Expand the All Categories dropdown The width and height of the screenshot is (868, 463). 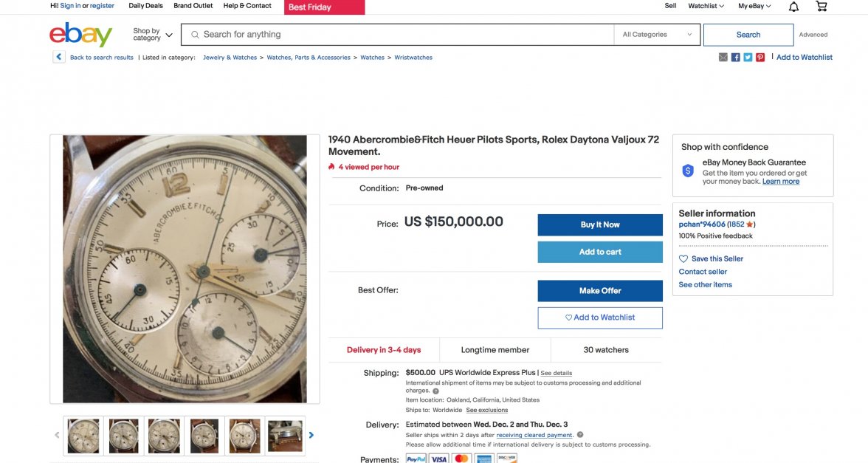[x=658, y=35]
